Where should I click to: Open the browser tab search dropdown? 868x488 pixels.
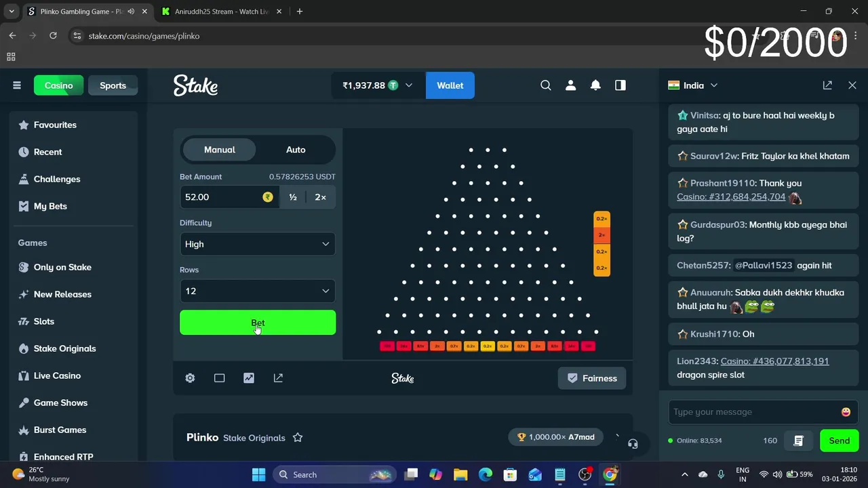coord(12,12)
